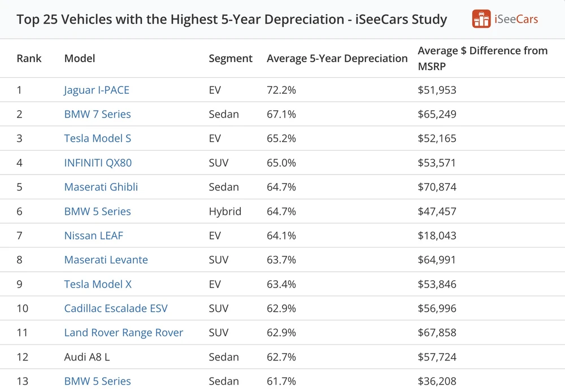Open the rank 6 BMW 5 Series link

pos(97,211)
